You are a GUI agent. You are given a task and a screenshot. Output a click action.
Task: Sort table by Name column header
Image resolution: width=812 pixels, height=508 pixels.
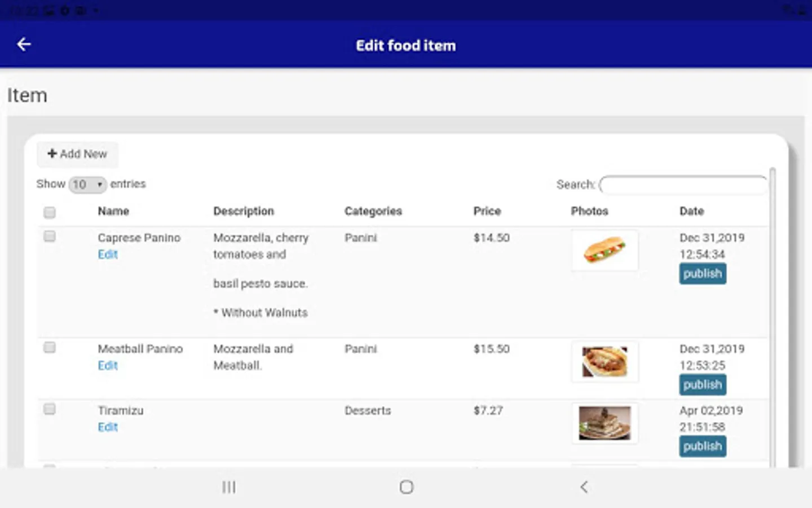(x=113, y=211)
